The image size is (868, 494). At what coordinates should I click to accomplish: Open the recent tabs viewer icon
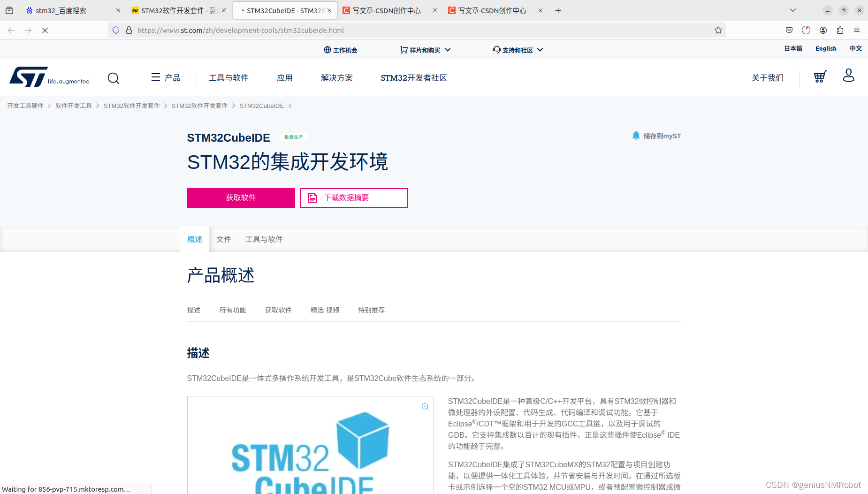pyautogui.click(x=9, y=10)
